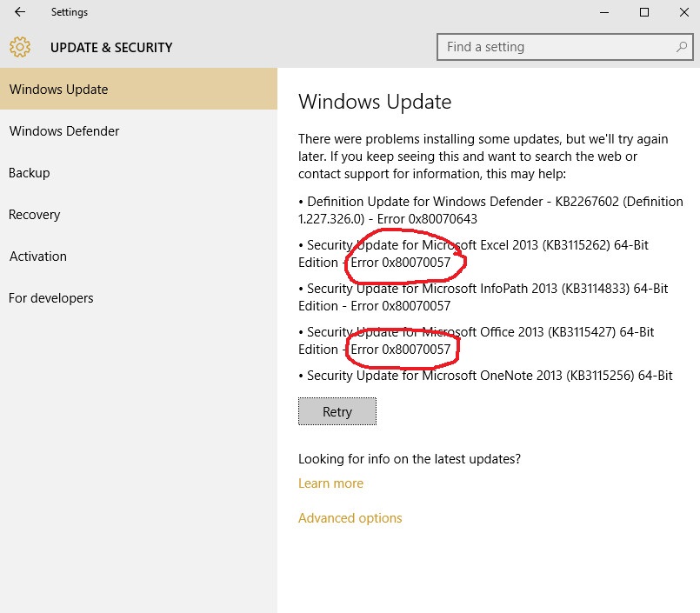Viewport: 700px width, 613px height.
Task: Select Windows Update in sidebar
Action: pyautogui.click(x=138, y=89)
